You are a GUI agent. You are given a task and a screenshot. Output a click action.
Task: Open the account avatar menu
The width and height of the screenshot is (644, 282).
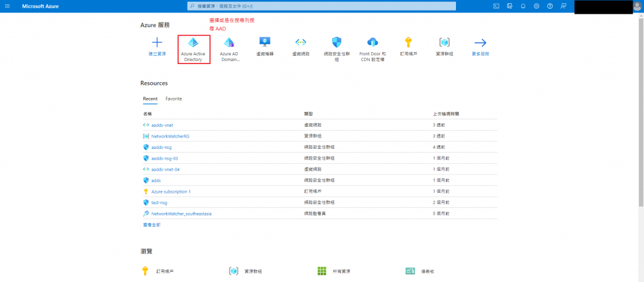pyautogui.click(x=638, y=6)
